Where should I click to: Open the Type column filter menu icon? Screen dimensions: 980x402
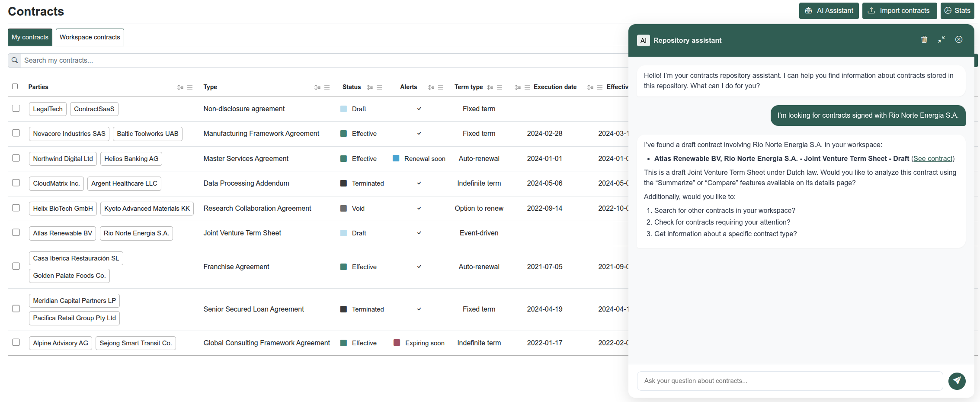(x=327, y=87)
